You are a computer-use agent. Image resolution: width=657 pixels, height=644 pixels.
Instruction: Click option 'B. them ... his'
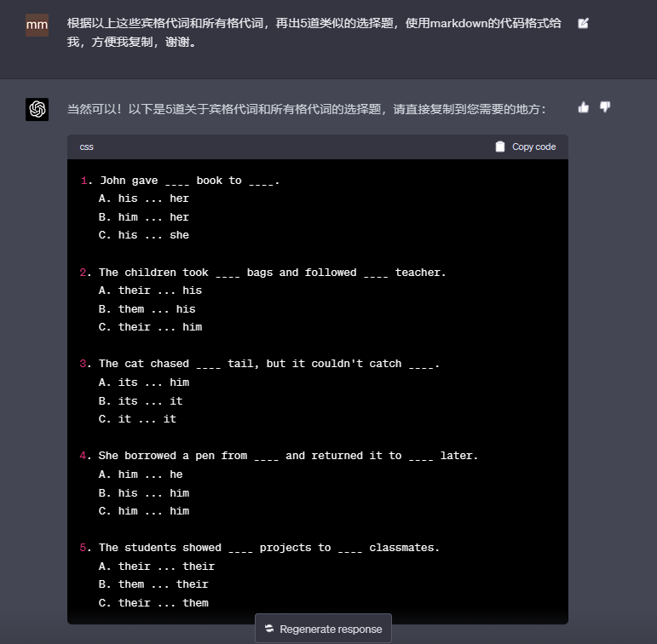pyautogui.click(x=147, y=309)
